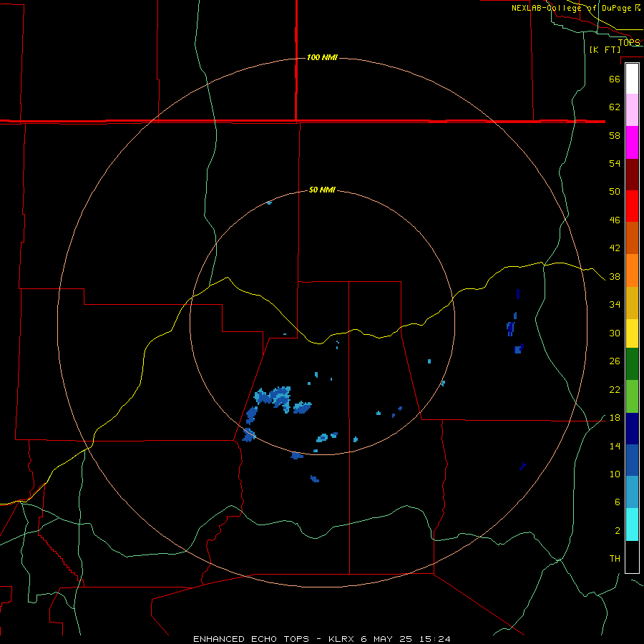Click the medium blue 18 kft swatch

point(632,459)
